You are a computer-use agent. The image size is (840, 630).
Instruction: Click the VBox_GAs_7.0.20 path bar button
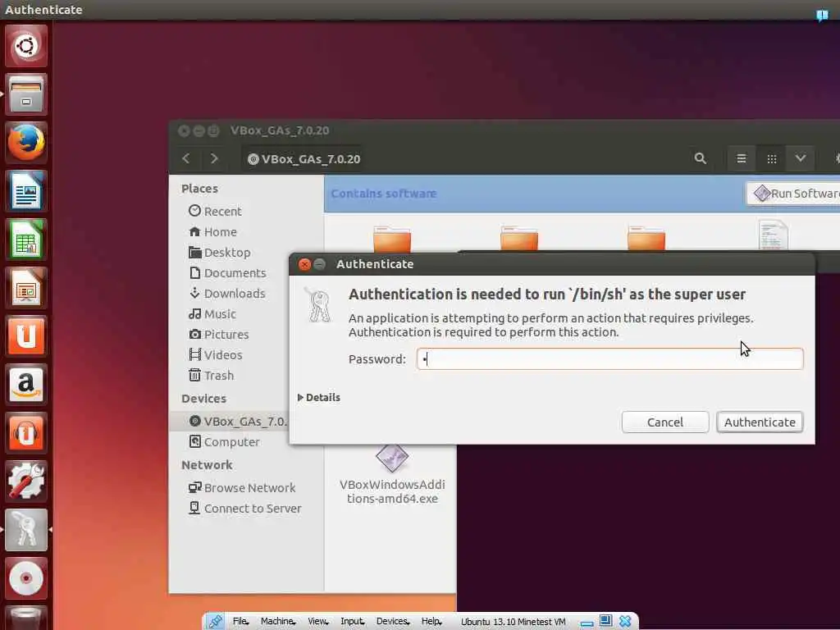tap(304, 159)
